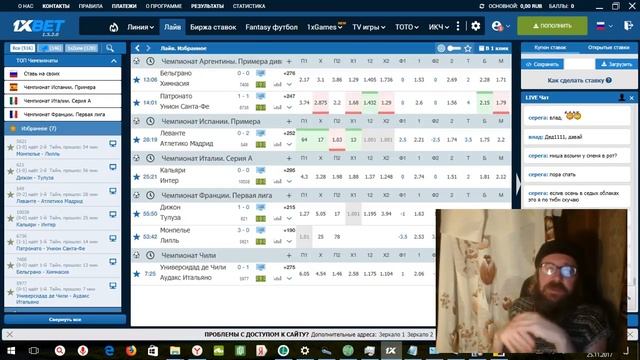Viewport: 640px width, 360px height.
Task: Expand +215 markets for Дижон - Тулуза
Action: click(289, 207)
